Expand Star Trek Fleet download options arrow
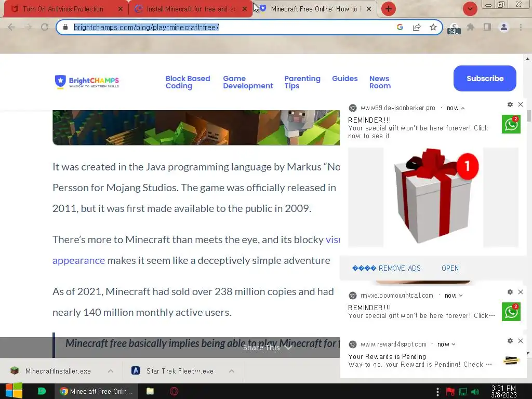Image resolution: width=532 pixels, height=399 pixels. pyautogui.click(x=232, y=371)
